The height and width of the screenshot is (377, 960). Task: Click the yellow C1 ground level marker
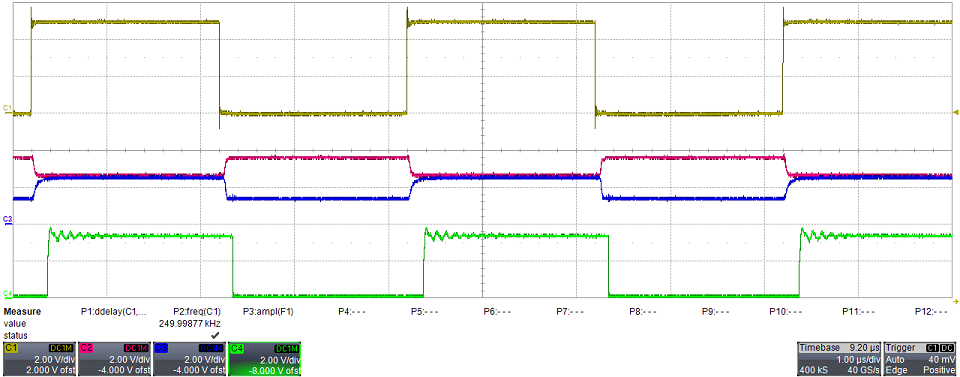pos(7,109)
